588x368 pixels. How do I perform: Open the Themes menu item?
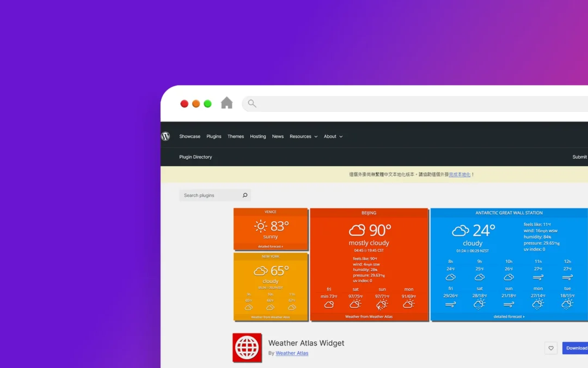(x=236, y=136)
